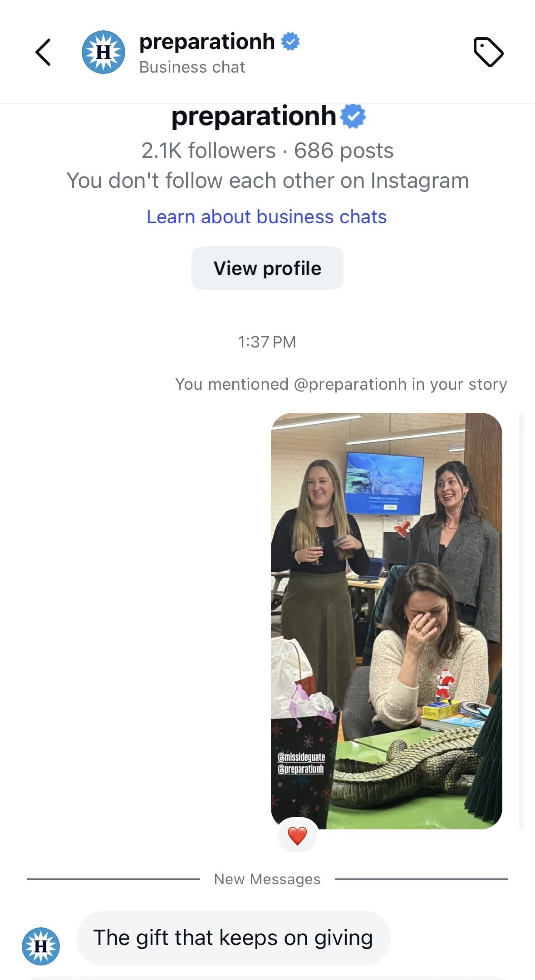Tap the New Messages divider
Screen dimensions: 535x980
tap(267, 879)
